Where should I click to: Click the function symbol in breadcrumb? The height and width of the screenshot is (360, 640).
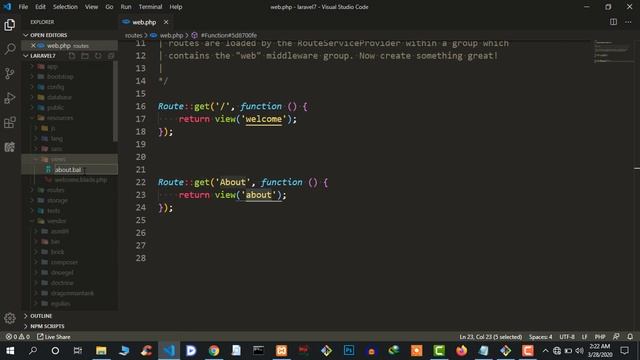click(229, 36)
